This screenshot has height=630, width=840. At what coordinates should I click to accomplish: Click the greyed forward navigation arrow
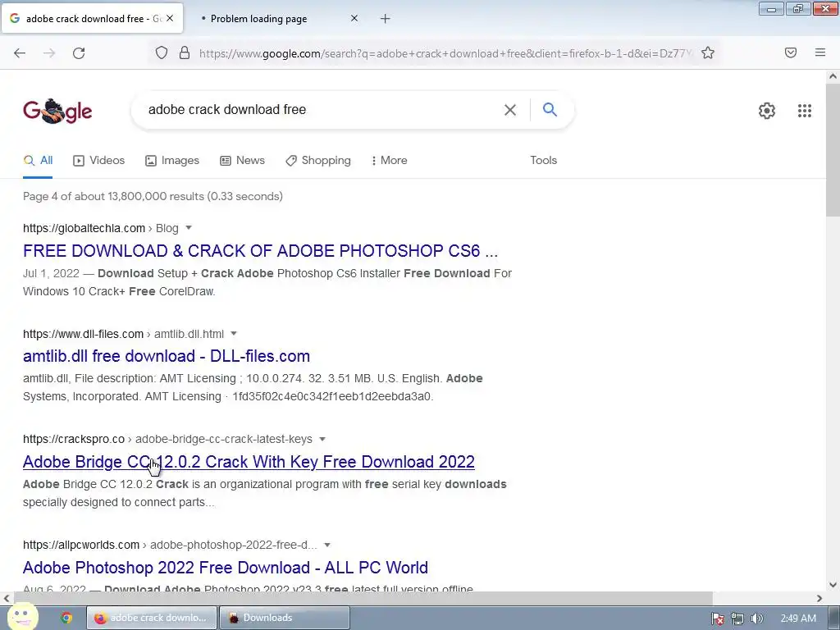pos(49,53)
